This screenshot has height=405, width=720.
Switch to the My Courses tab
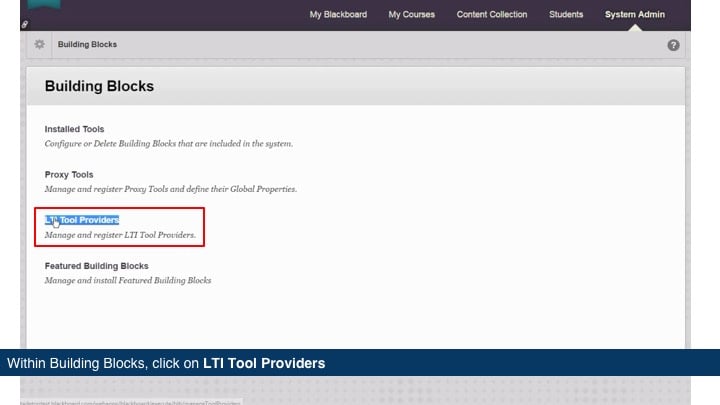tap(411, 15)
